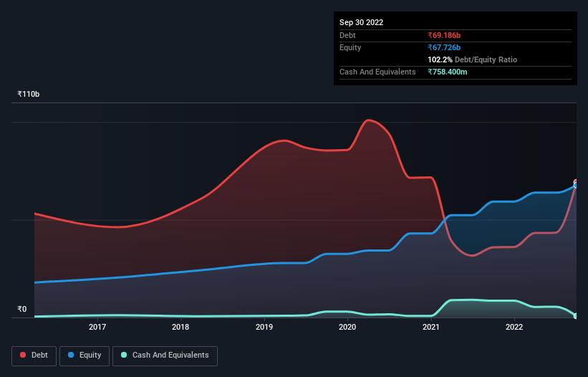Screen dimensions: 588x377
Task: Click the Equity row label in tooltip
Action: [x=350, y=47]
